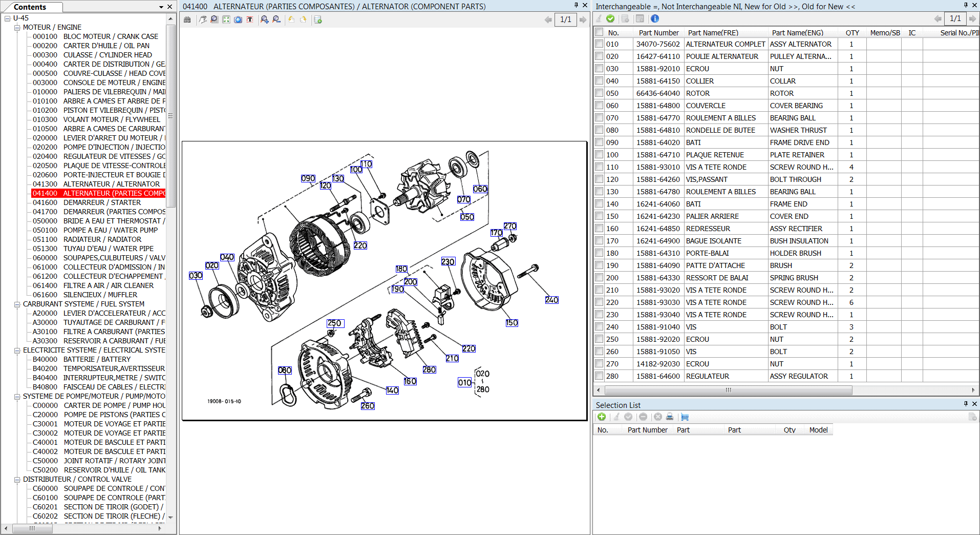Click the printer icon in Selection List
980x535 pixels.
(x=670, y=417)
